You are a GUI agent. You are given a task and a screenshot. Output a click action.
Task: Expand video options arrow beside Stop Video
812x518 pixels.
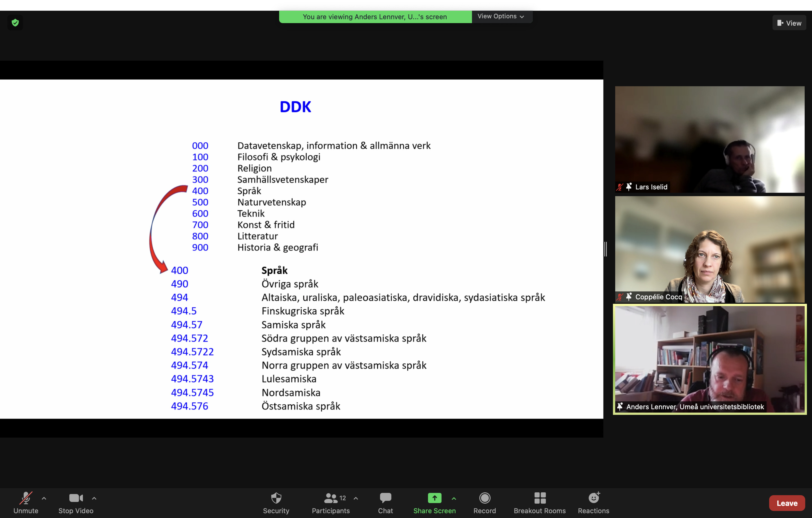point(94,498)
